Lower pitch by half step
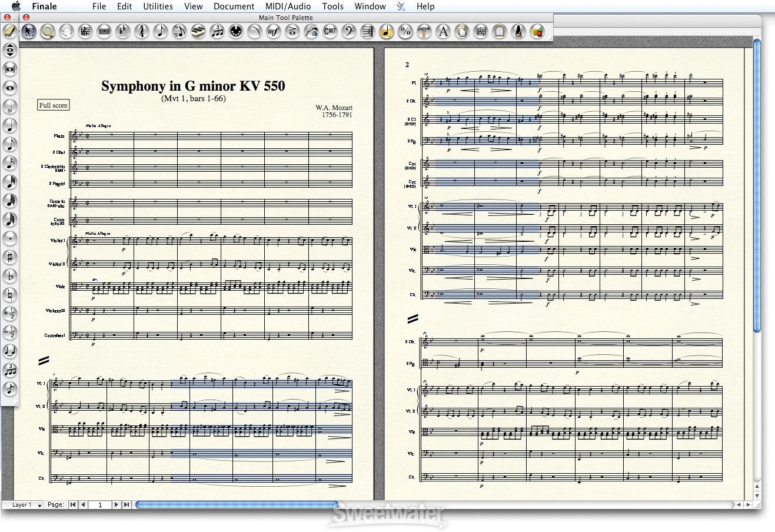The width and height of the screenshot is (775, 532). point(10,332)
